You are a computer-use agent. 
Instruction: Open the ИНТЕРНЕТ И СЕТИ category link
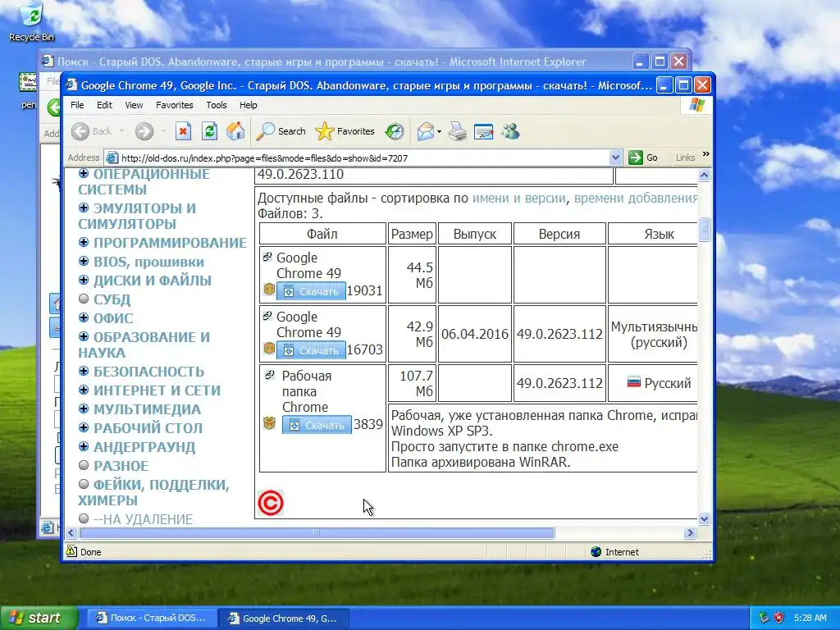(157, 390)
